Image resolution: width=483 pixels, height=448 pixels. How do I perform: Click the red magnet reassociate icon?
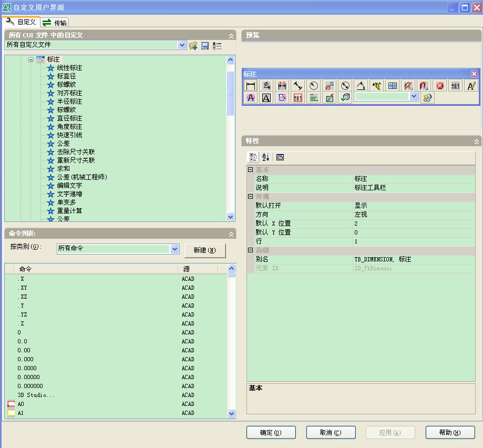(x=424, y=85)
